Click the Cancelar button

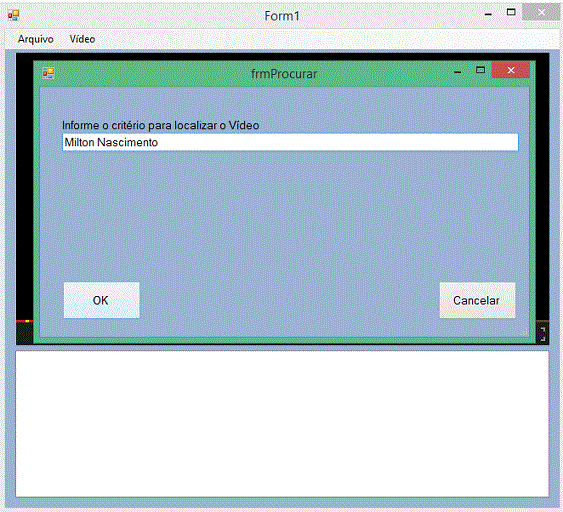click(477, 300)
